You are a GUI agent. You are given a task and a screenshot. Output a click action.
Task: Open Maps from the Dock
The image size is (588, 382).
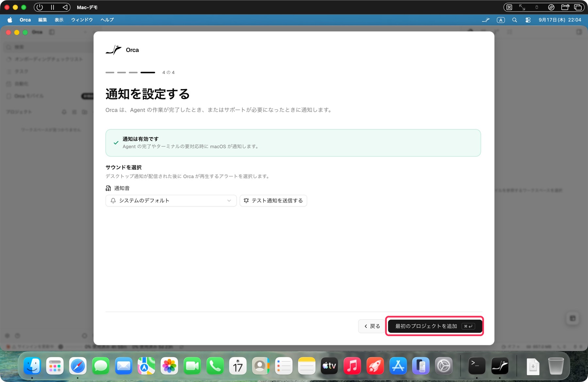tap(146, 366)
